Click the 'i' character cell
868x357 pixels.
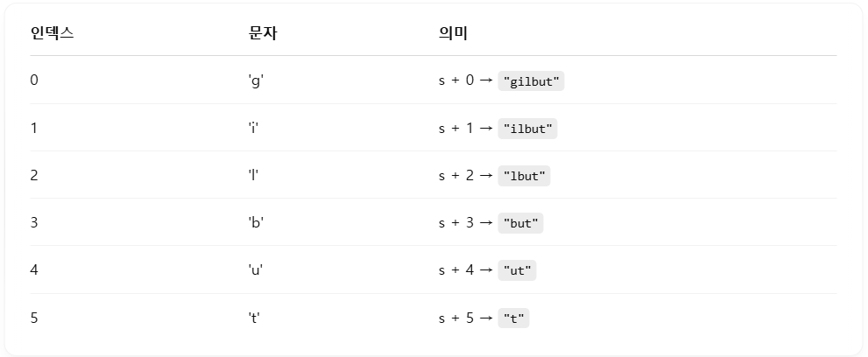click(x=253, y=129)
